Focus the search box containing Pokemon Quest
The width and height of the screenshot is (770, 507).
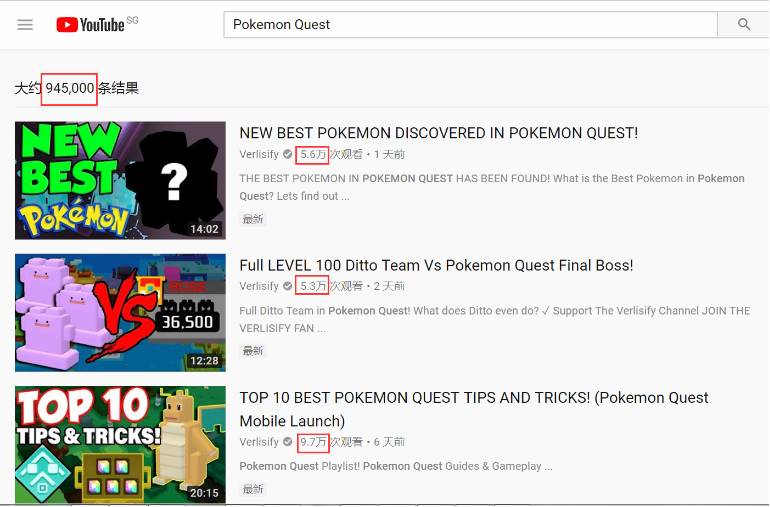[x=470, y=25]
